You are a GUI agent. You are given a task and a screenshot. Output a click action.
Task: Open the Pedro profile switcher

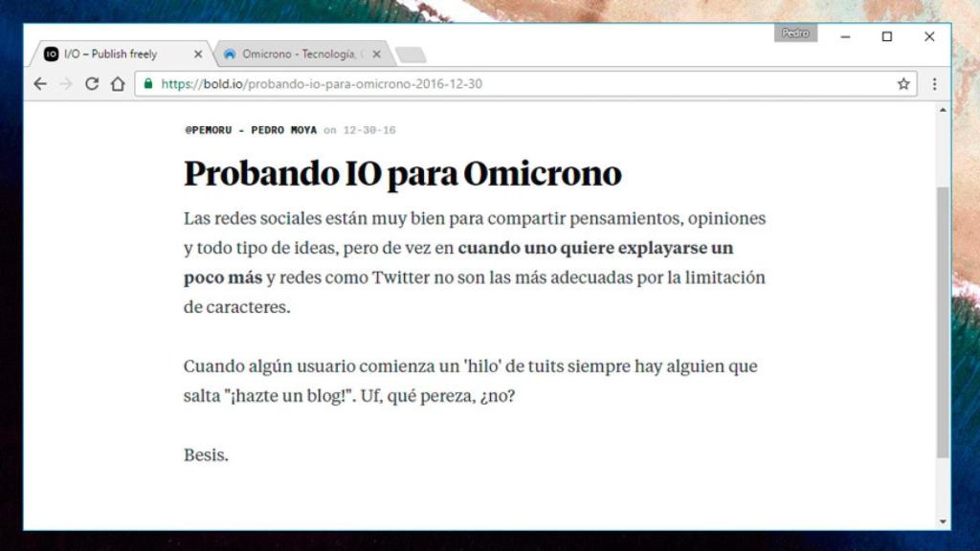click(795, 33)
